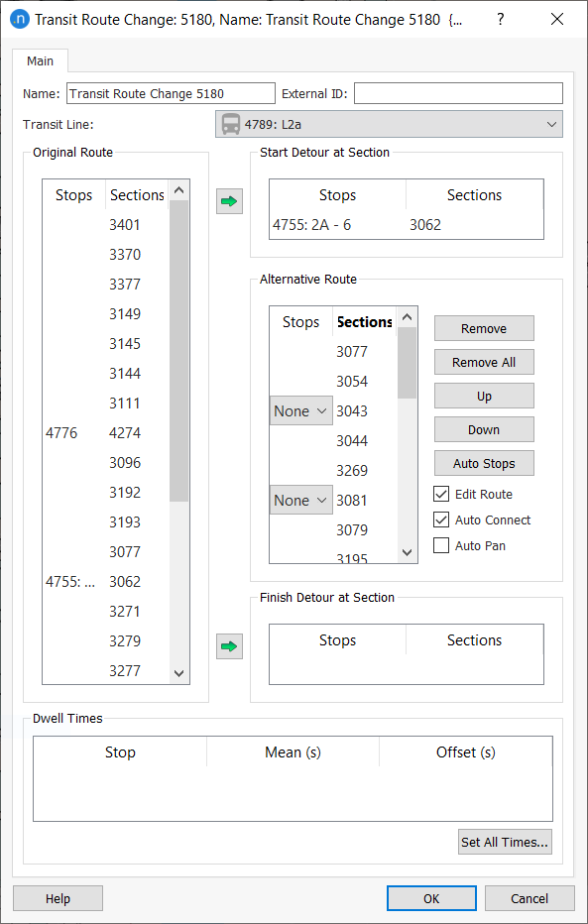Open the upper None stop dropdown for section 3043
588x924 pixels.
coord(300,410)
